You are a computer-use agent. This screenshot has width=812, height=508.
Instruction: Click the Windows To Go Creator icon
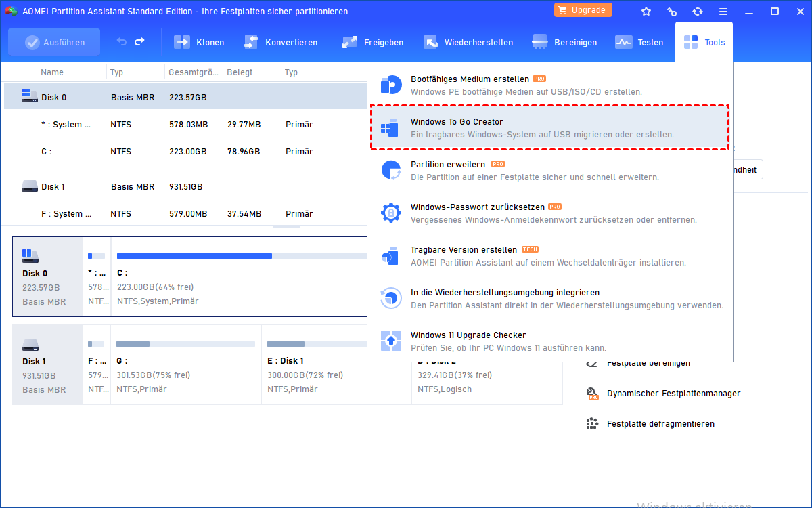(391, 127)
